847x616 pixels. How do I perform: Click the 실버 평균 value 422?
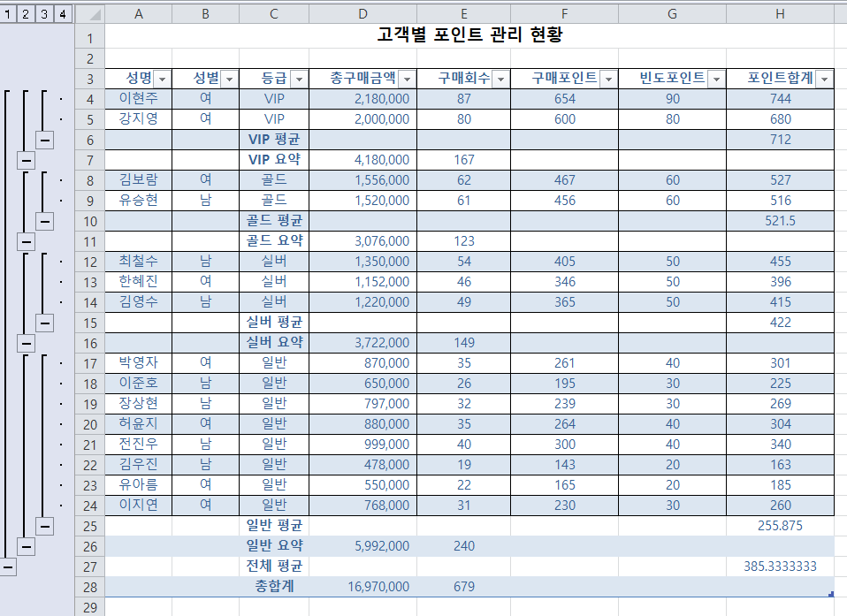780,323
